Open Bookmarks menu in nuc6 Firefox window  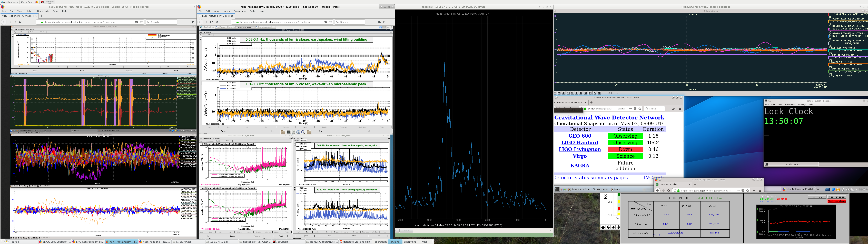click(x=43, y=11)
